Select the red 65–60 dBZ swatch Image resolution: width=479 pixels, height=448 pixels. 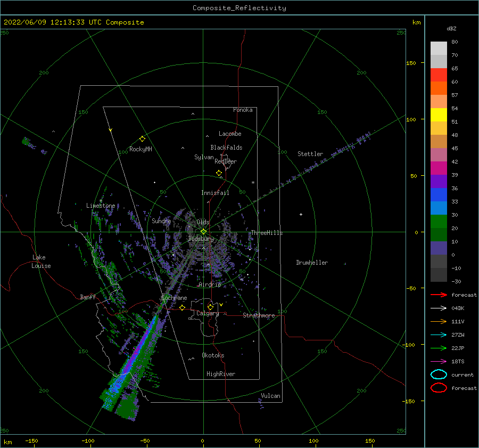click(x=439, y=75)
